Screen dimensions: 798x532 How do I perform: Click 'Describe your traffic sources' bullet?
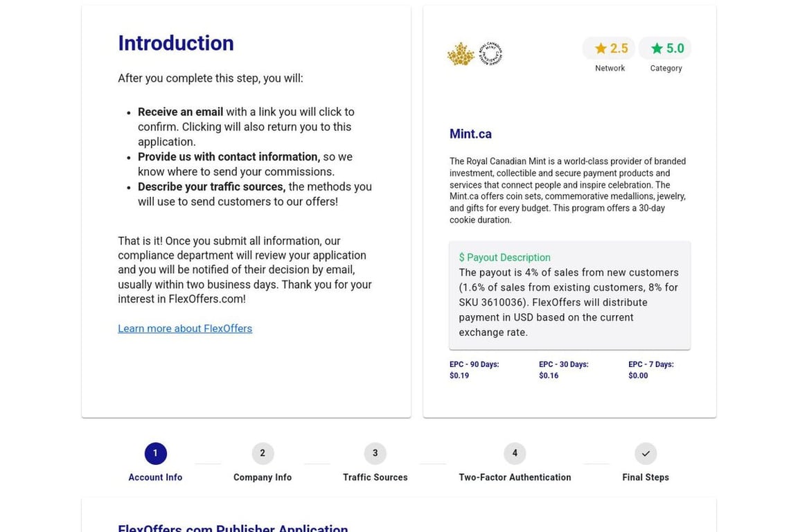pos(254,194)
